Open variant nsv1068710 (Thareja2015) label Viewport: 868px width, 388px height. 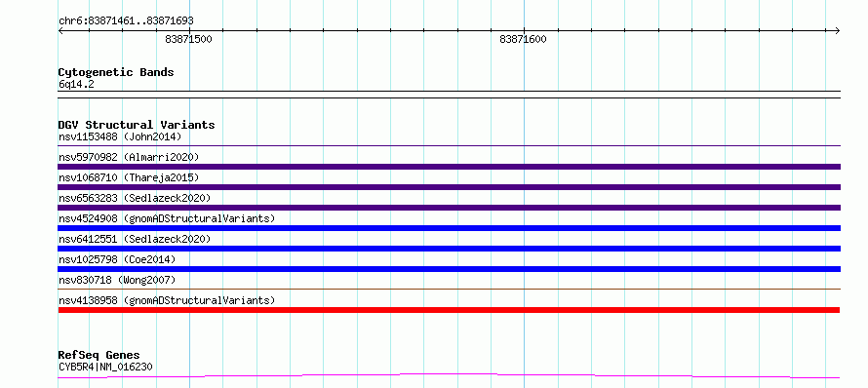[129, 177]
